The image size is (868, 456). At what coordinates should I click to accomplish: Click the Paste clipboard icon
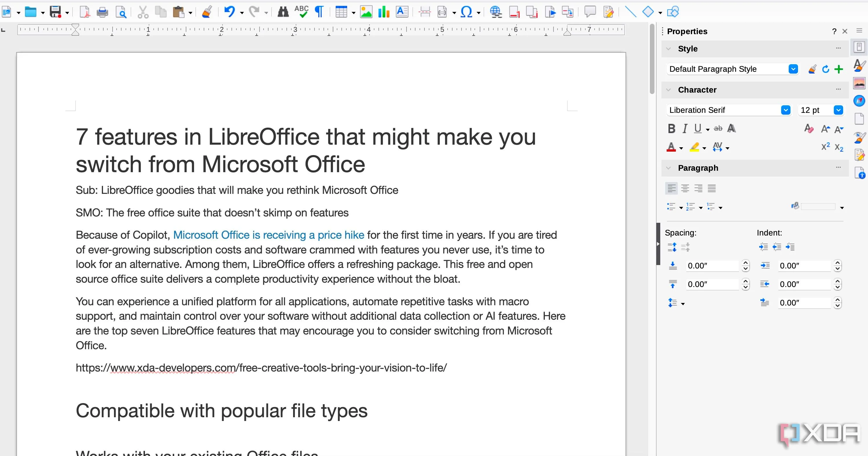pyautogui.click(x=179, y=12)
